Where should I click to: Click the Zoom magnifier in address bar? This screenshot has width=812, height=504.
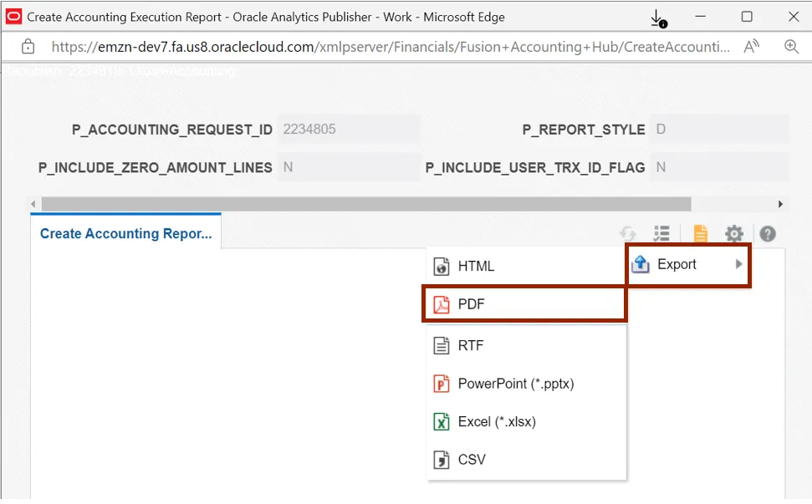coord(791,47)
